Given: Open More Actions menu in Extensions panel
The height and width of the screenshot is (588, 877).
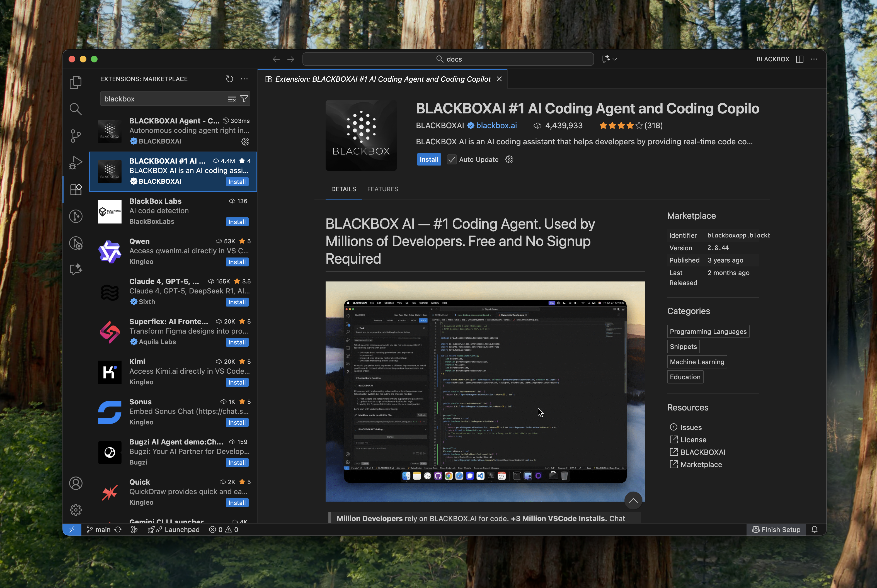Looking at the screenshot, I should (244, 79).
